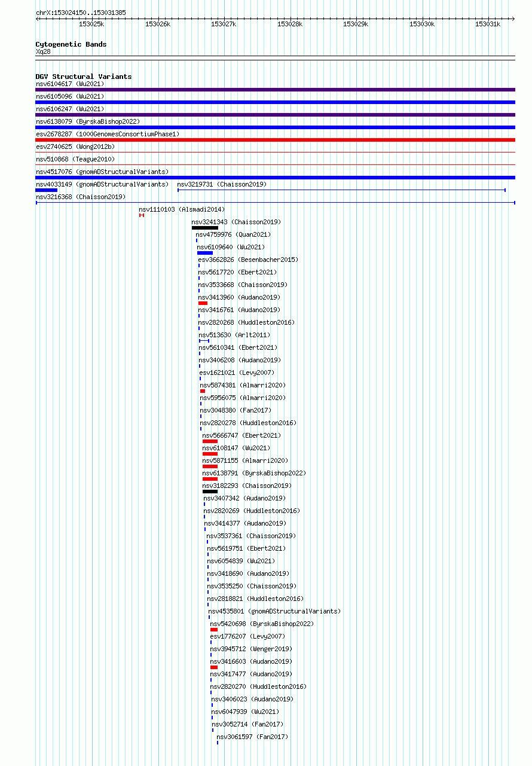Open variant nsv3416603 (Audano2019)

pos(252,661)
